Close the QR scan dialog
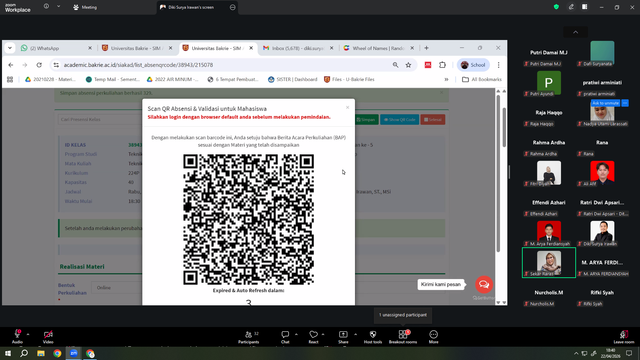This screenshot has height=360, width=640. tap(347, 108)
